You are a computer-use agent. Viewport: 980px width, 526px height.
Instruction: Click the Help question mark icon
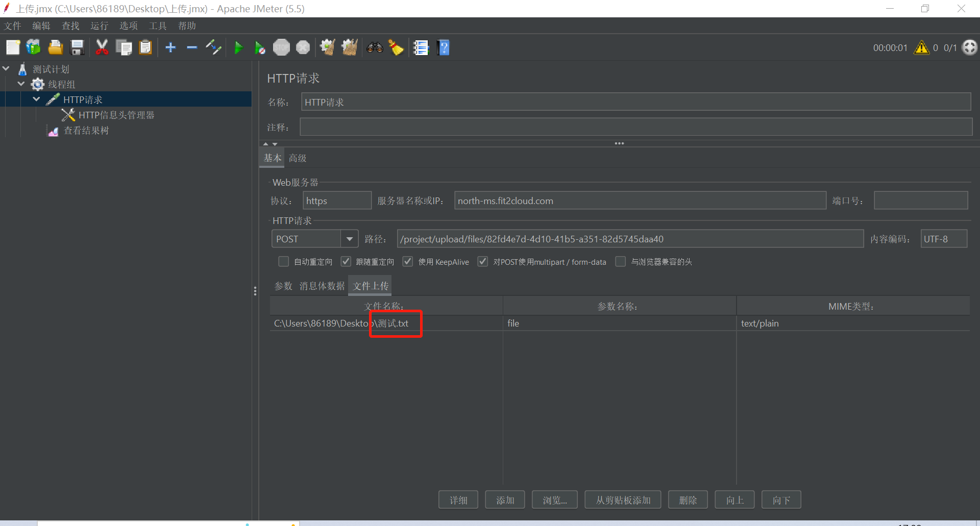point(443,47)
